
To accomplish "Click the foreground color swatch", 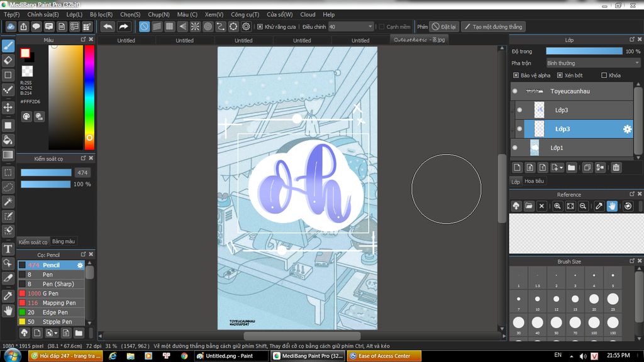I will point(25,53).
